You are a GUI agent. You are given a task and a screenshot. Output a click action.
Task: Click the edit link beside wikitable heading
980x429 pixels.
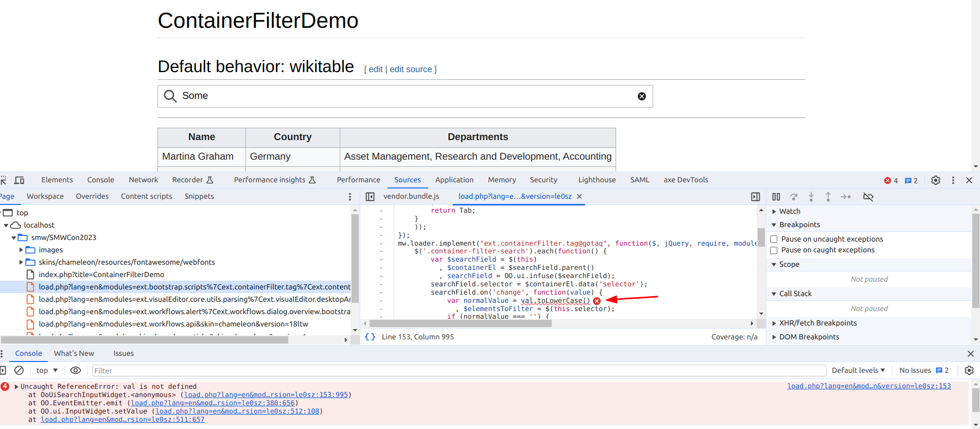(x=376, y=69)
